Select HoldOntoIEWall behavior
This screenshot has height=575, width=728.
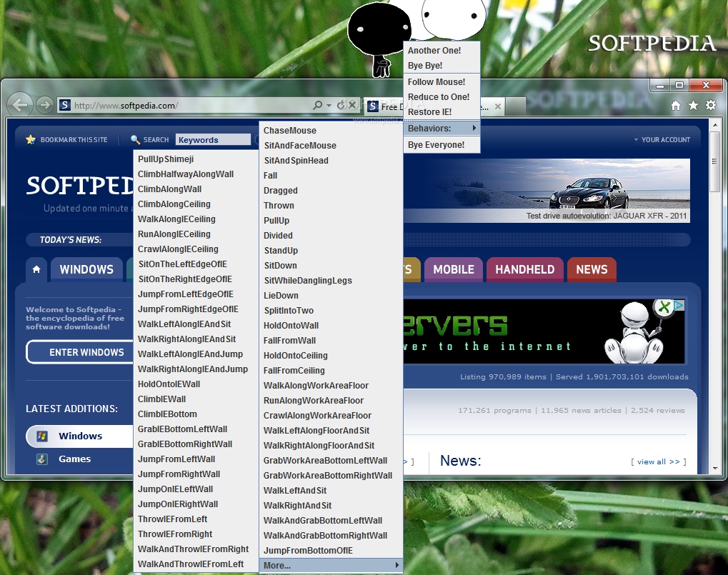coord(196,384)
